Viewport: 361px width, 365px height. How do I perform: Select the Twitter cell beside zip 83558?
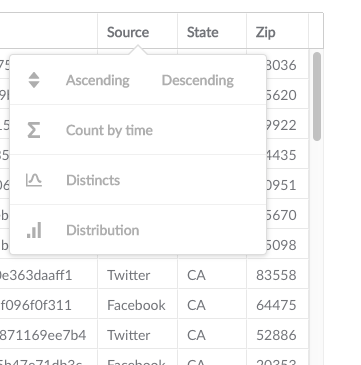(x=138, y=275)
